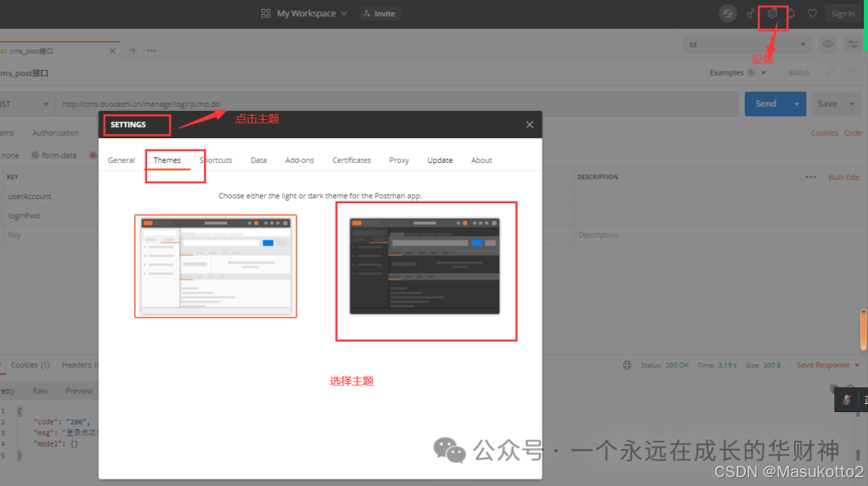Open the response Cookies (1) tab
The image size is (868, 486).
30,365
